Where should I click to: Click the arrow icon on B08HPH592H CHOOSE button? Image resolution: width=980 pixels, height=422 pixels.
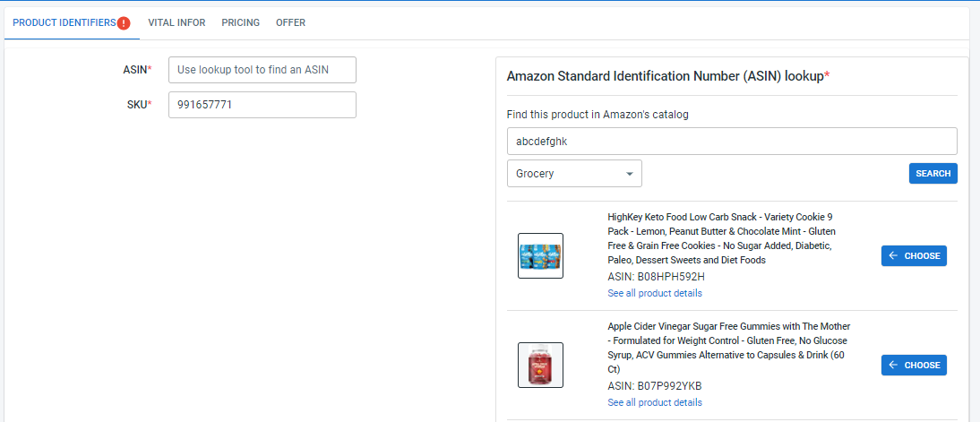click(x=893, y=255)
